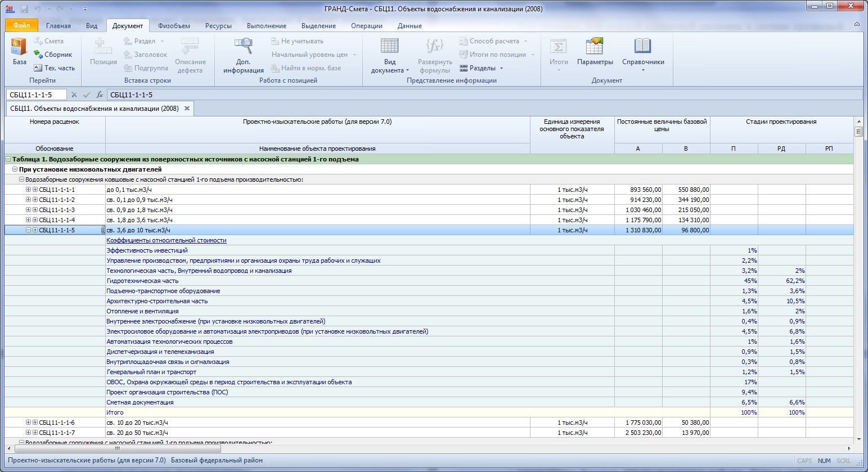Screen dimensions: 868x472
Task: Collapse При установке низковольтных двигателей group
Action: [x=15, y=169]
